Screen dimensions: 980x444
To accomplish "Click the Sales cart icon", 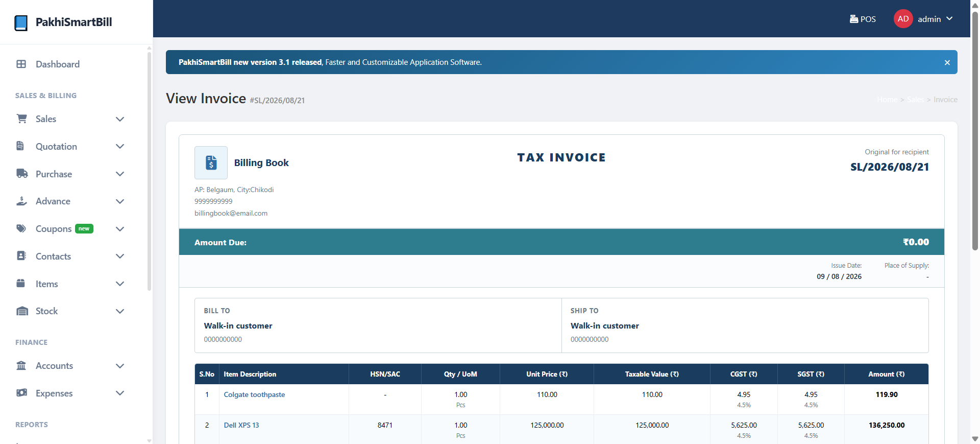I will point(21,119).
